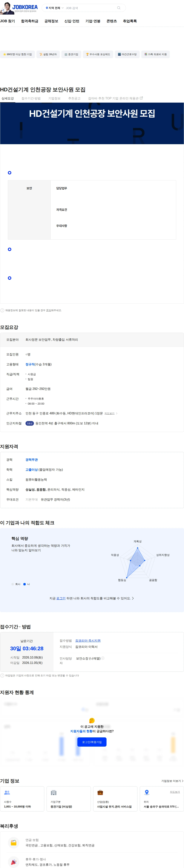Viewport: 184px width, 868px height.
Task: Click the 중견기업 badge
Action: [x=71, y=54]
